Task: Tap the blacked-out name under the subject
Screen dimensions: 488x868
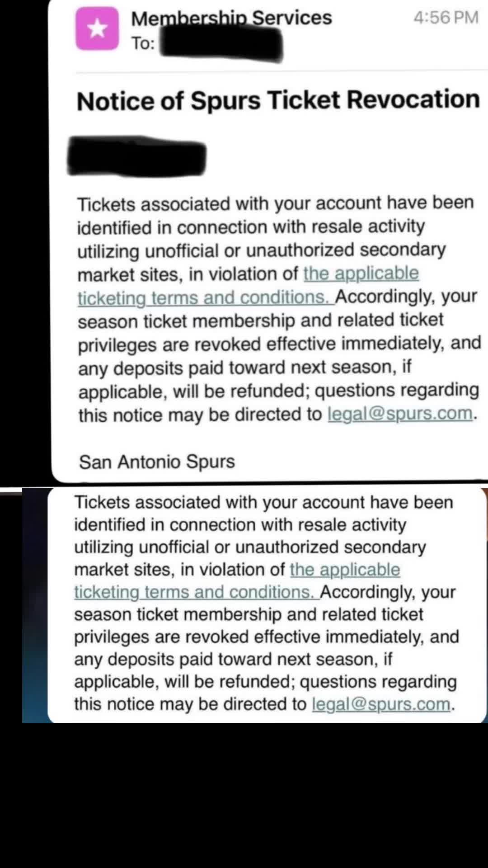Action: pyautogui.click(x=137, y=156)
